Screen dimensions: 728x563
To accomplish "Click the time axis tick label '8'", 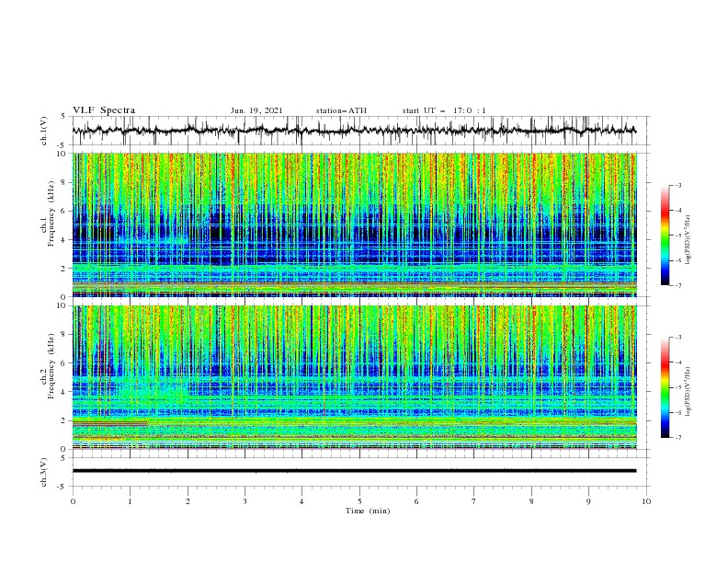I will click(531, 501).
